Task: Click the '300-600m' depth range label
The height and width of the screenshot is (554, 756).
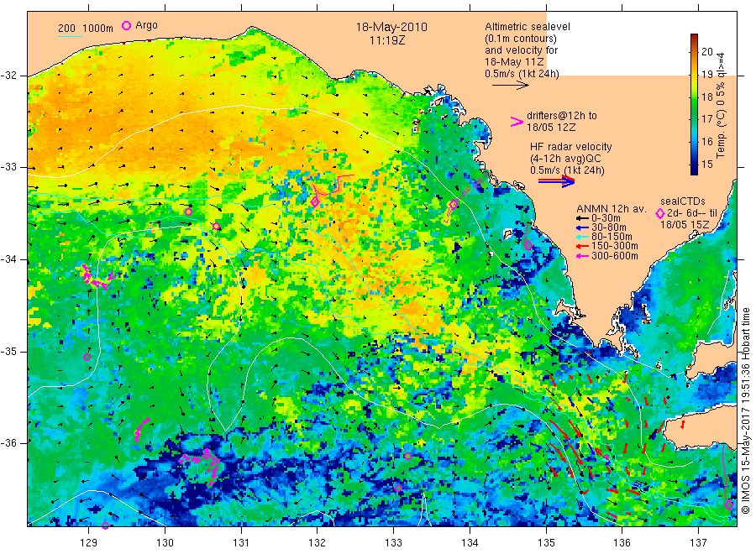Action: pyautogui.click(x=614, y=256)
